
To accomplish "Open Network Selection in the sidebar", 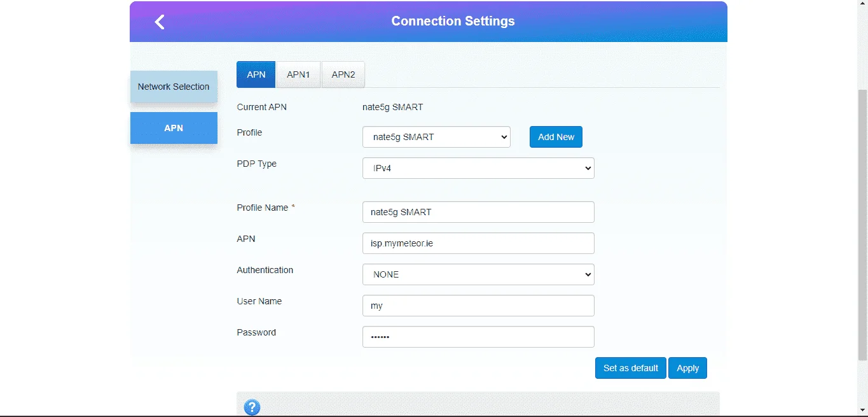I will (x=174, y=87).
